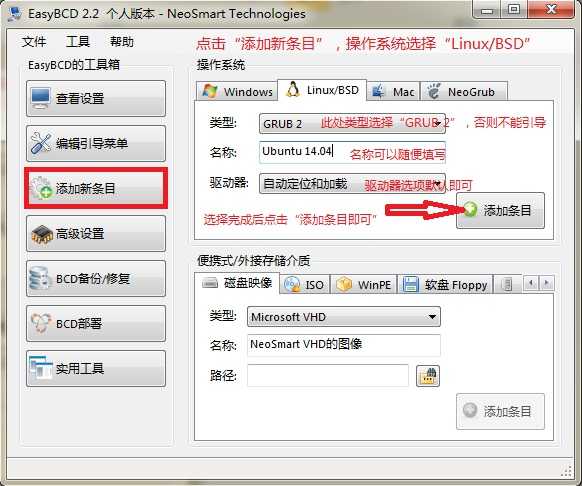Open 查看设置 (View Settings) sidebar button
The image size is (582, 486).
pos(96,98)
